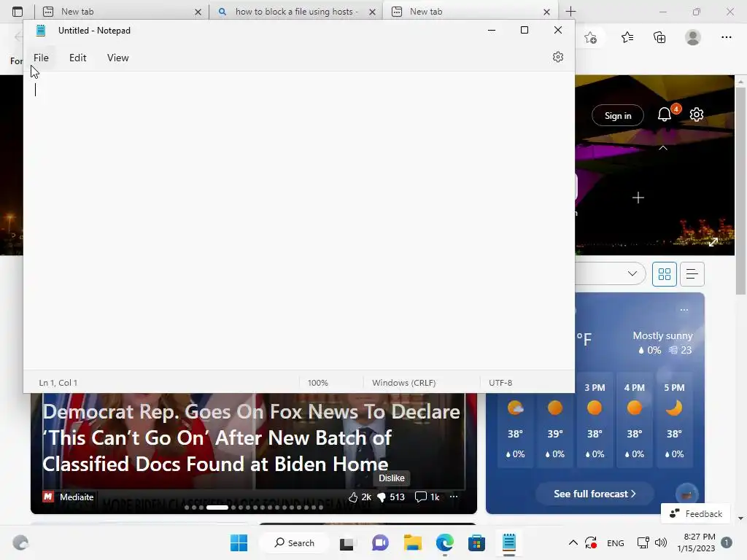Add a quick link site with plus icon
The image size is (747, 560).
coord(638,198)
